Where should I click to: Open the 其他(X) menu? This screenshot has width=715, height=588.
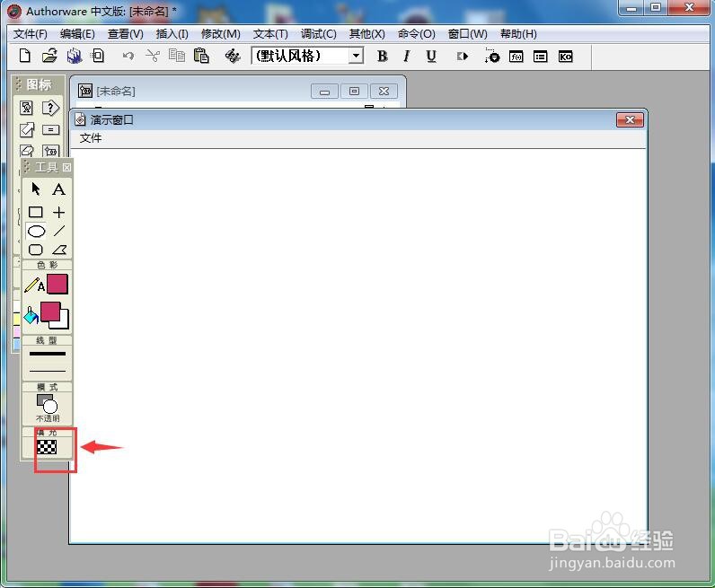point(366,34)
